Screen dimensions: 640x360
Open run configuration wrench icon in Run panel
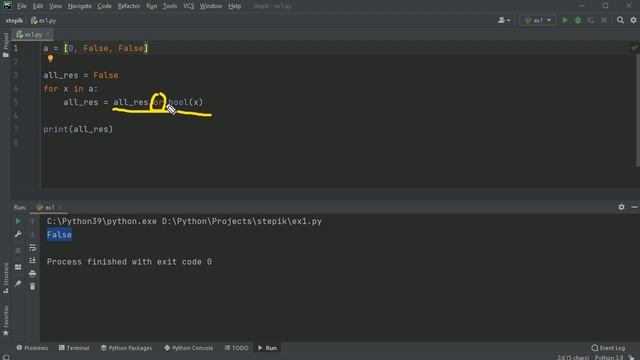[x=18, y=234]
